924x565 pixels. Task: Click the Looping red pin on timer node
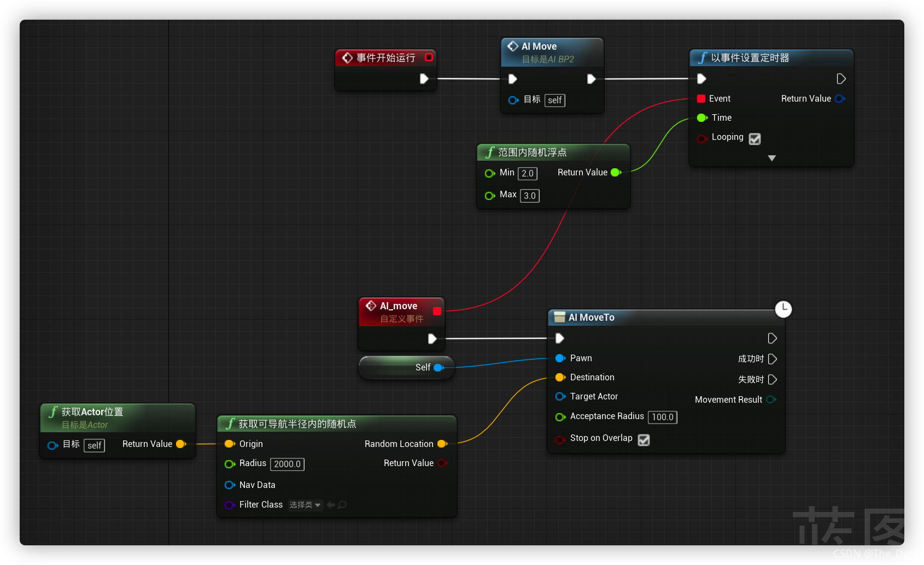point(702,139)
